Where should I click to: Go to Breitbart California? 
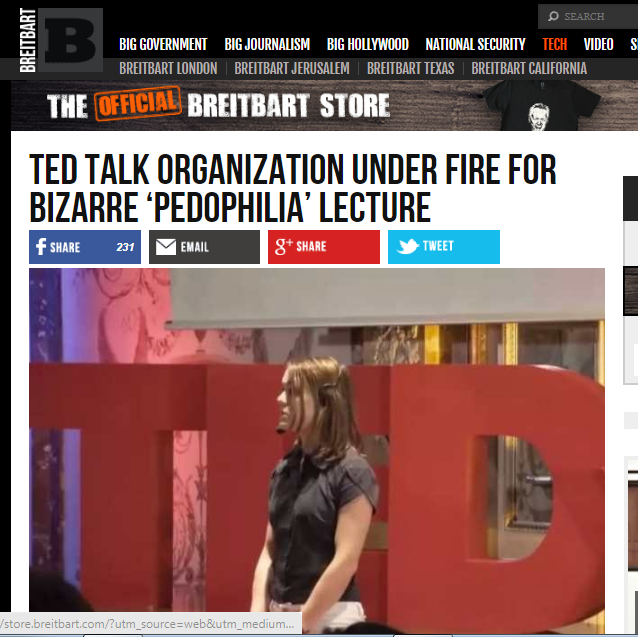pos(529,68)
